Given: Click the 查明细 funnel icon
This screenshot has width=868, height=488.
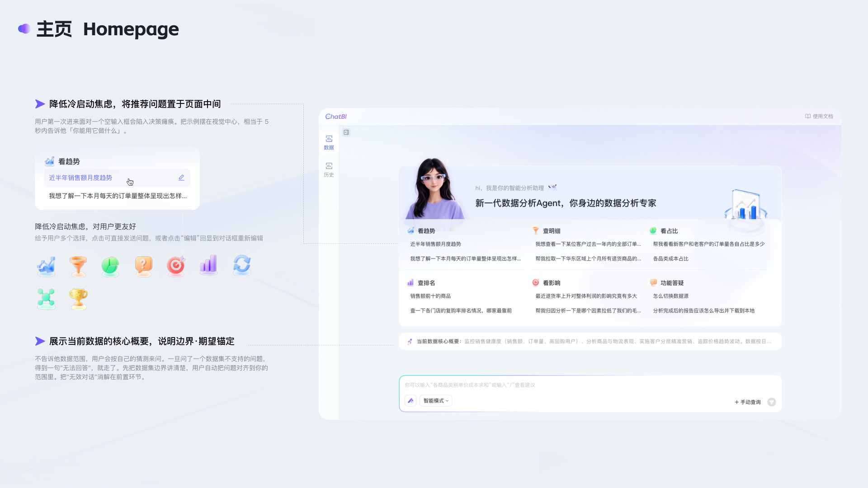Looking at the screenshot, I should click(x=536, y=231).
